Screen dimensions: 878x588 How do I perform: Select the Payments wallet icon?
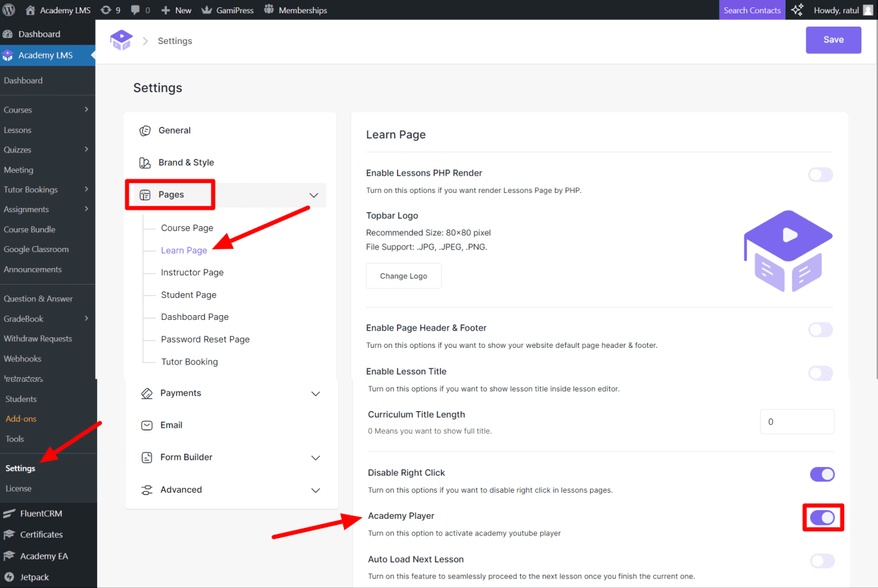pos(146,393)
